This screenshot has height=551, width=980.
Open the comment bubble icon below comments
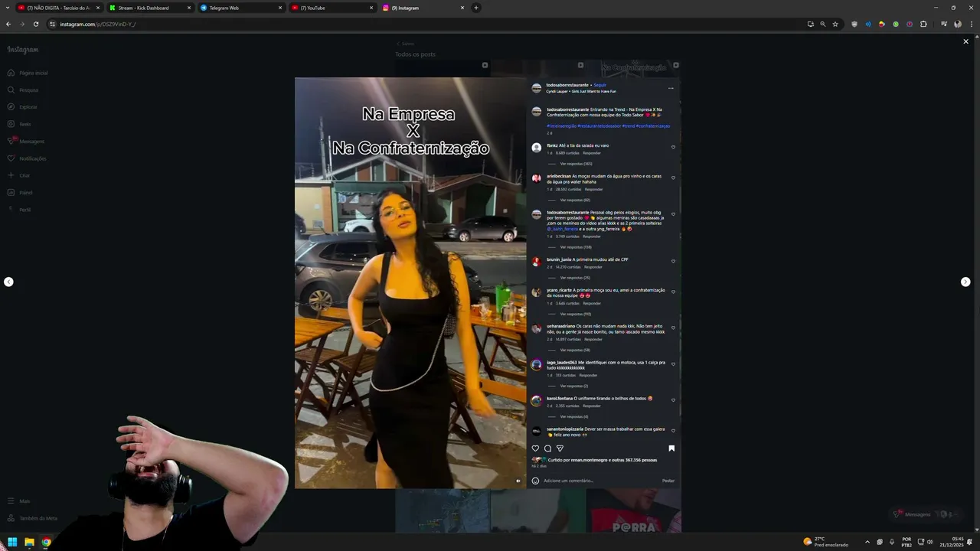point(547,448)
